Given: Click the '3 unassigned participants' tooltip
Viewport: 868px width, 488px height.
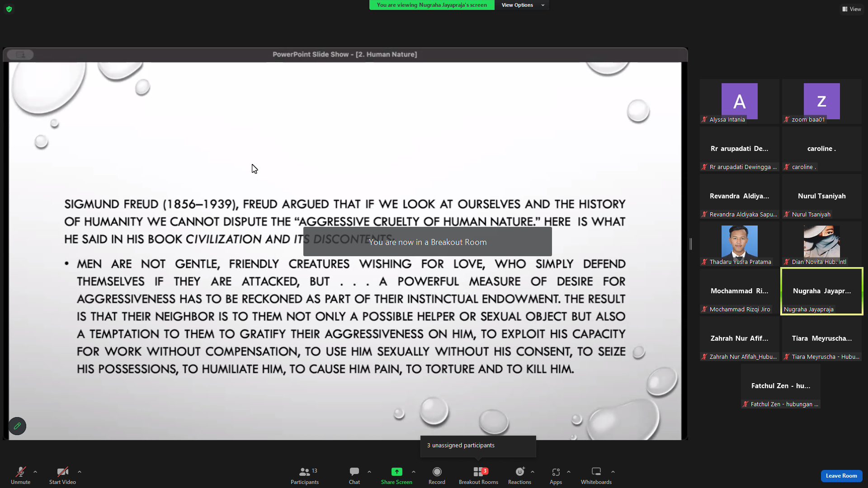Looking at the screenshot, I should click(478, 446).
